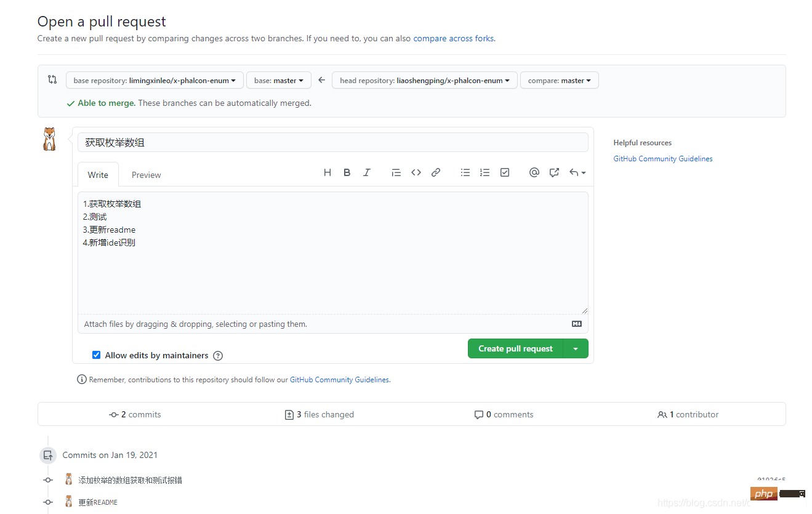Click the Commits on Jan 19, 2021 timeline icon
This screenshot has height=514, width=812.
coord(48,456)
